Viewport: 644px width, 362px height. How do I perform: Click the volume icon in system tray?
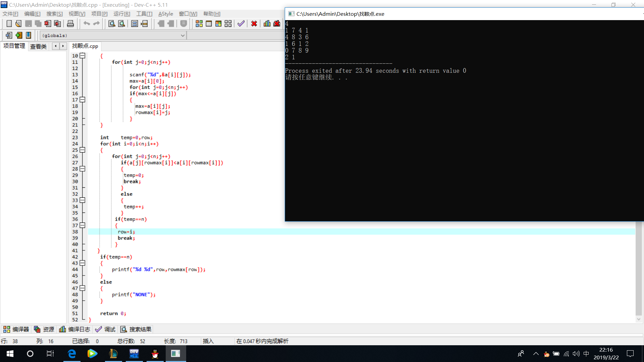click(x=576, y=354)
